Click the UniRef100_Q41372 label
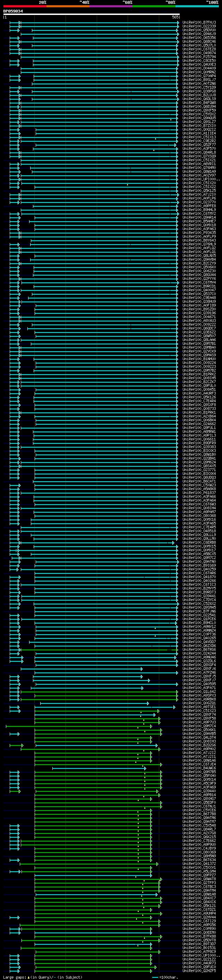This screenshot has width=222, height=980. (x=199, y=864)
